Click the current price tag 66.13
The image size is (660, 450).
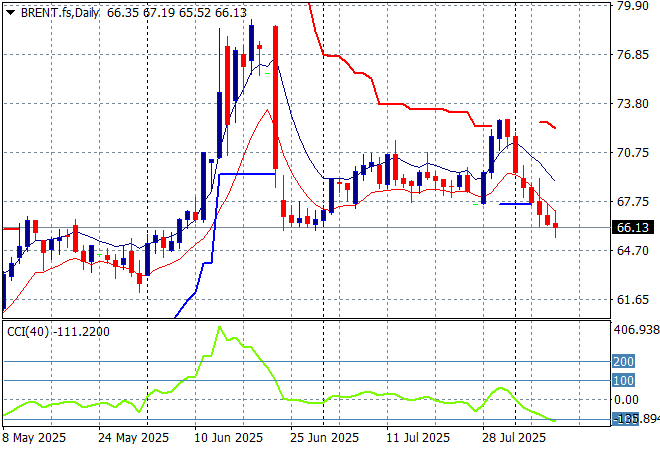click(634, 228)
